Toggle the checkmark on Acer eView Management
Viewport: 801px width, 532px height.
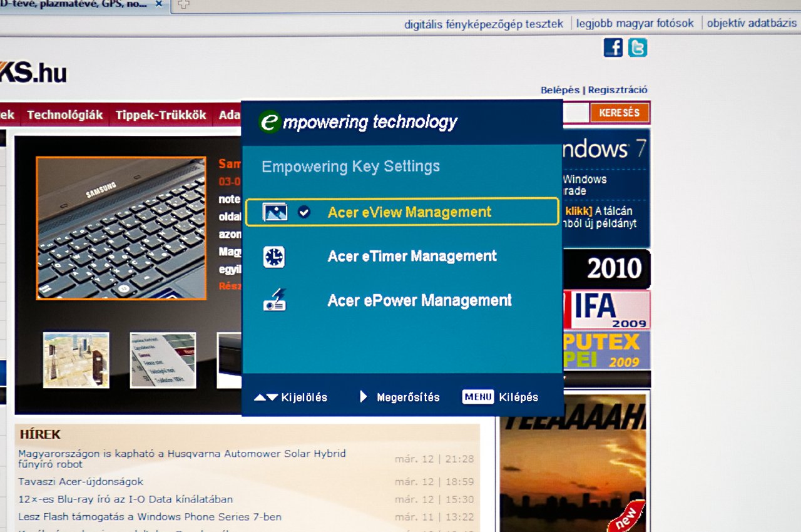[x=304, y=212]
